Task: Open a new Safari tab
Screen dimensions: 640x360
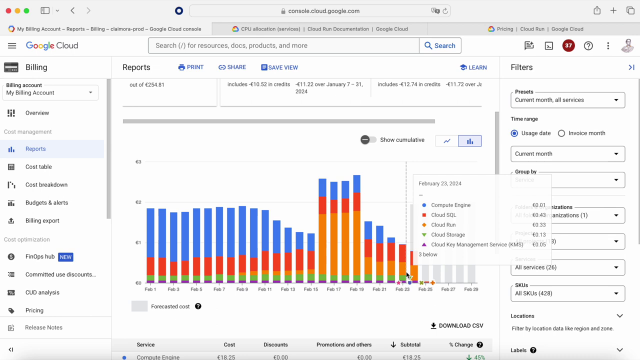Action: 613,11
